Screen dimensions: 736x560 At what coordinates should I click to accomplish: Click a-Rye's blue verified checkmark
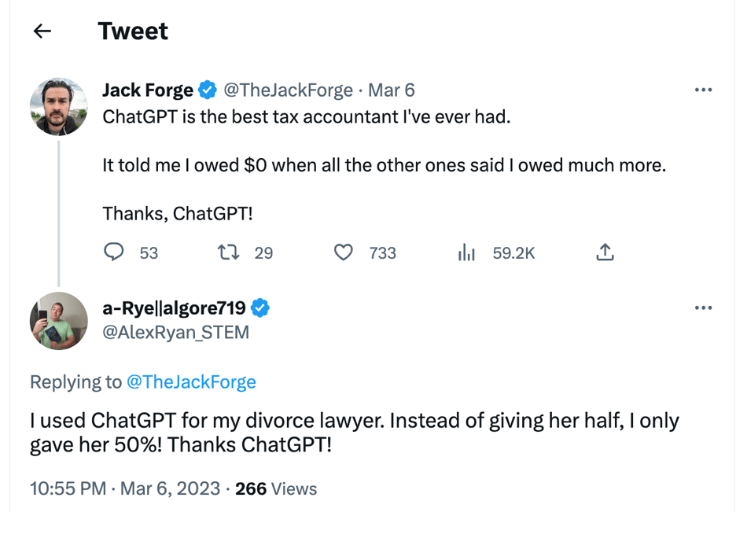point(260,308)
